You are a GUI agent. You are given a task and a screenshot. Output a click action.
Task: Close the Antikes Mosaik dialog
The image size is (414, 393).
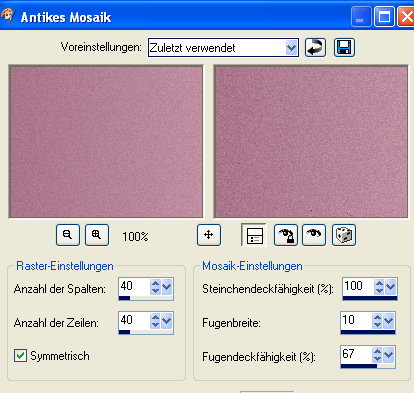pyautogui.click(x=406, y=16)
